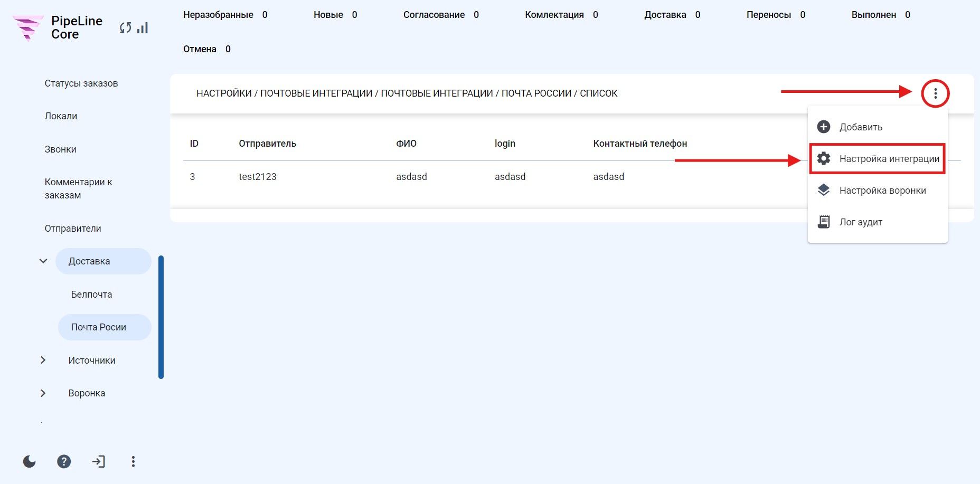980x484 pixels.
Task: Open Комментарии к заказам in sidebar
Action: (x=78, y=188)
